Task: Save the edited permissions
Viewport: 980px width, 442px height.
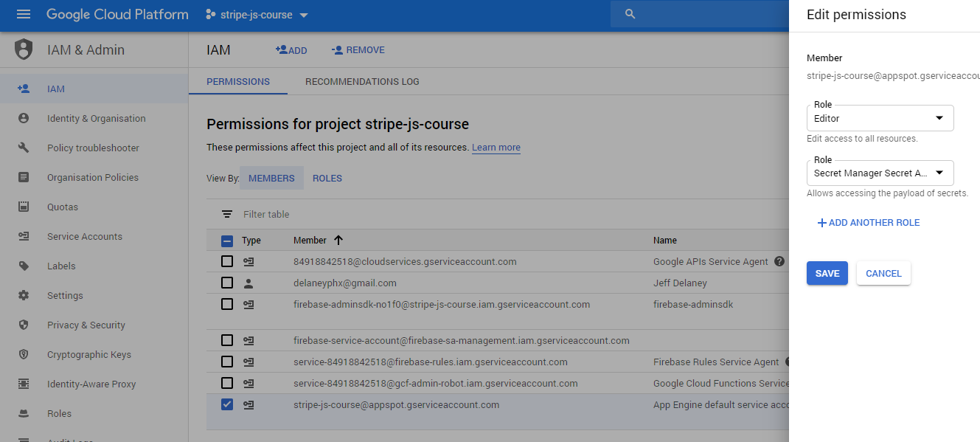Action: (x=827, y=273)
